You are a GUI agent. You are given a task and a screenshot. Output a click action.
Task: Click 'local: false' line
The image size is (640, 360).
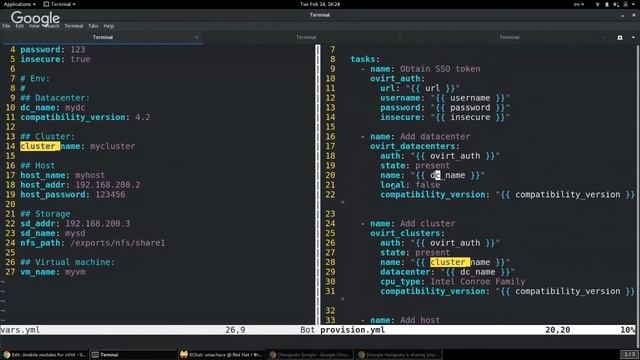pyautogui.click(x=410, y=185)
